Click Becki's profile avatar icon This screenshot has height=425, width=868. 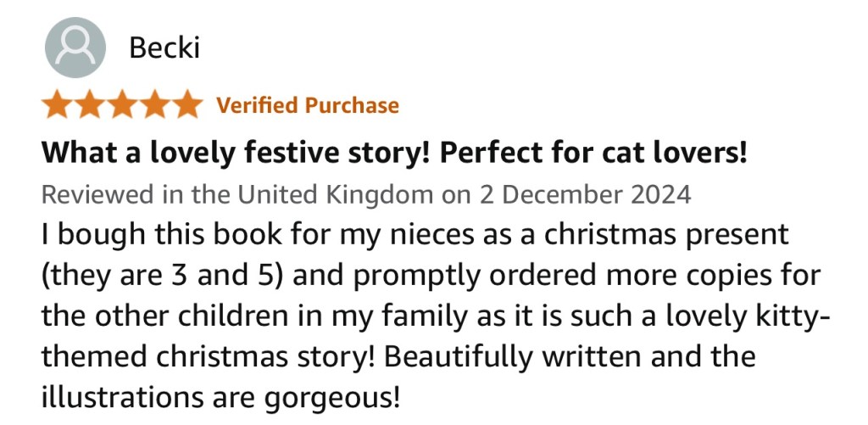(75, 48)
